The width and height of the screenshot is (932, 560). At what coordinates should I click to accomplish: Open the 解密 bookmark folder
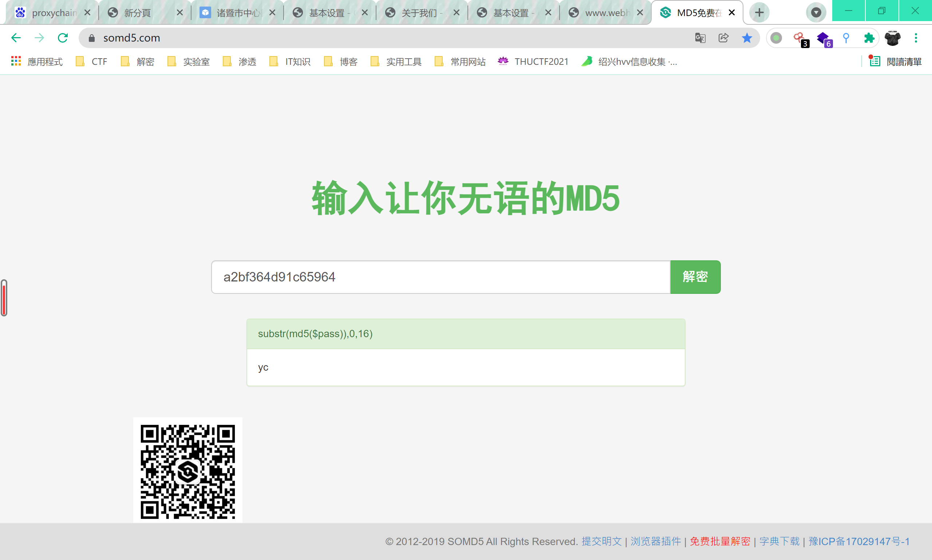coord(137,61)
